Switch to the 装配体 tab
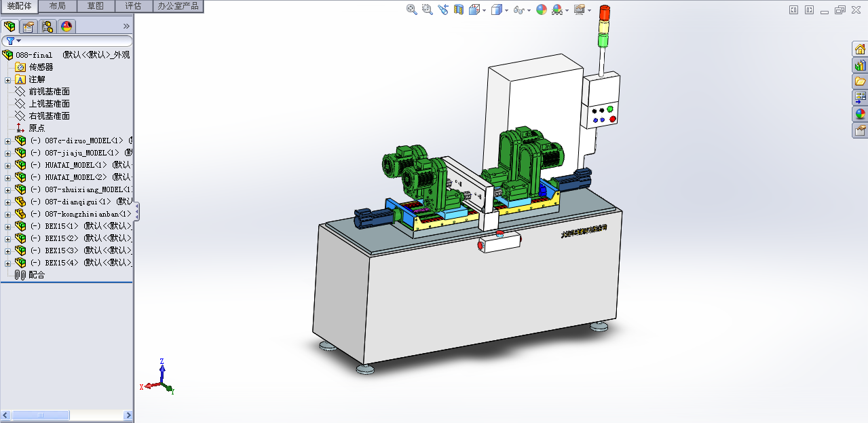 click(20, 6)
